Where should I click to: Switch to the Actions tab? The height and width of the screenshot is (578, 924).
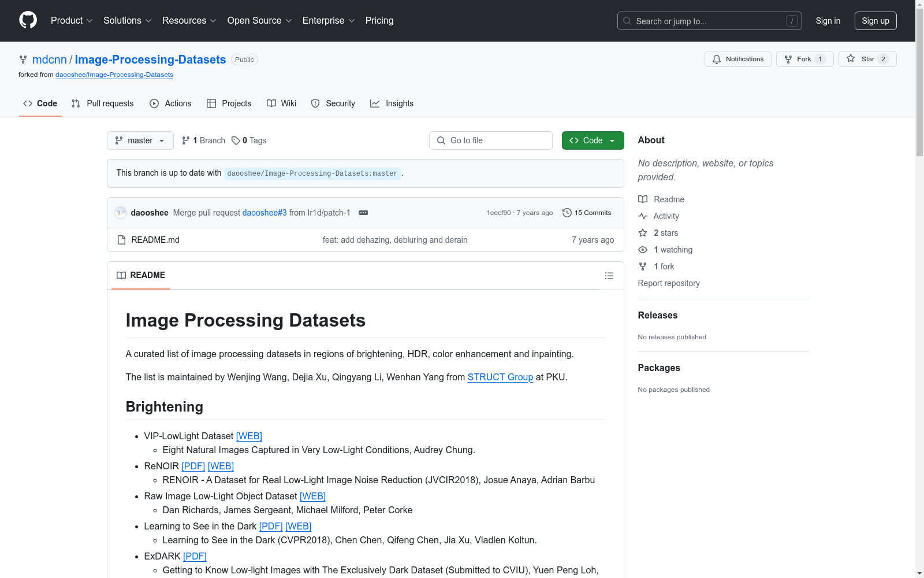[170, 103]
